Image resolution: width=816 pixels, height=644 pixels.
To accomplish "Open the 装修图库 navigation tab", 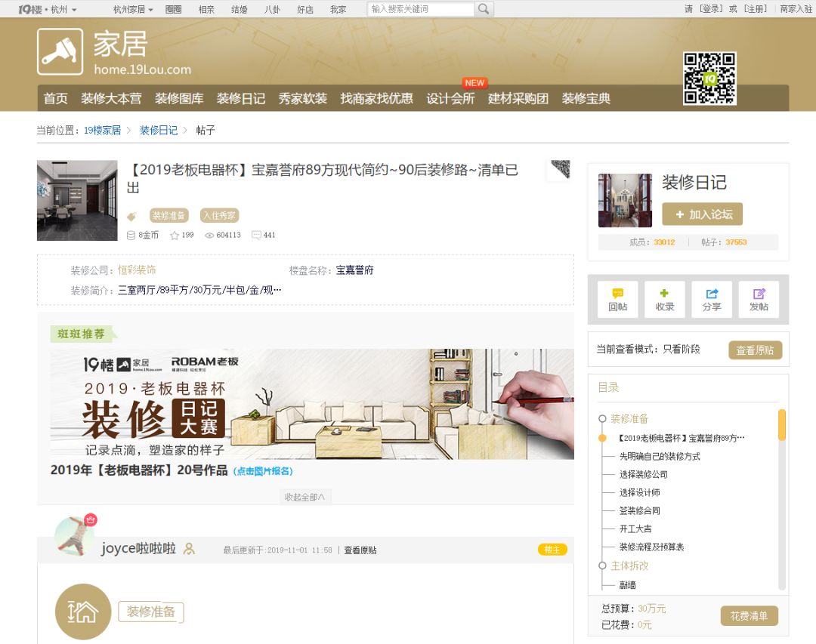I will pos(179,98).
